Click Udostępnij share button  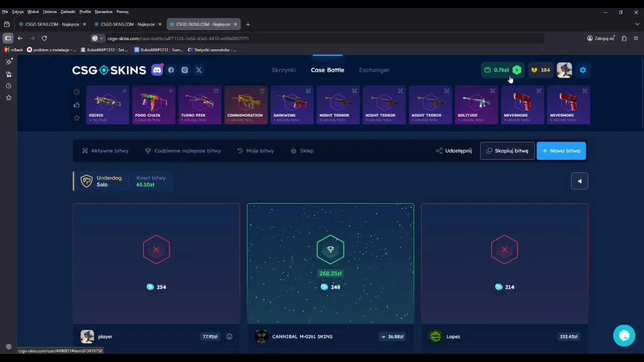coord(454,151)
